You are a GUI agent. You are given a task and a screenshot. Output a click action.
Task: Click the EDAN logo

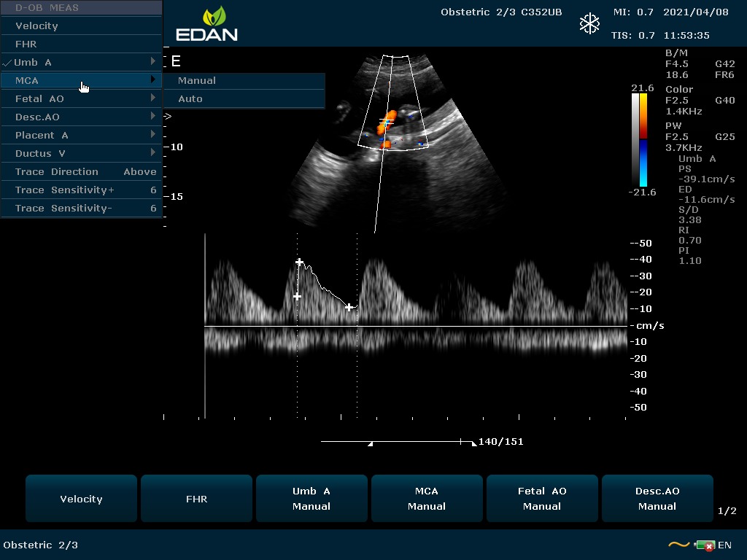tap(206, 24)
